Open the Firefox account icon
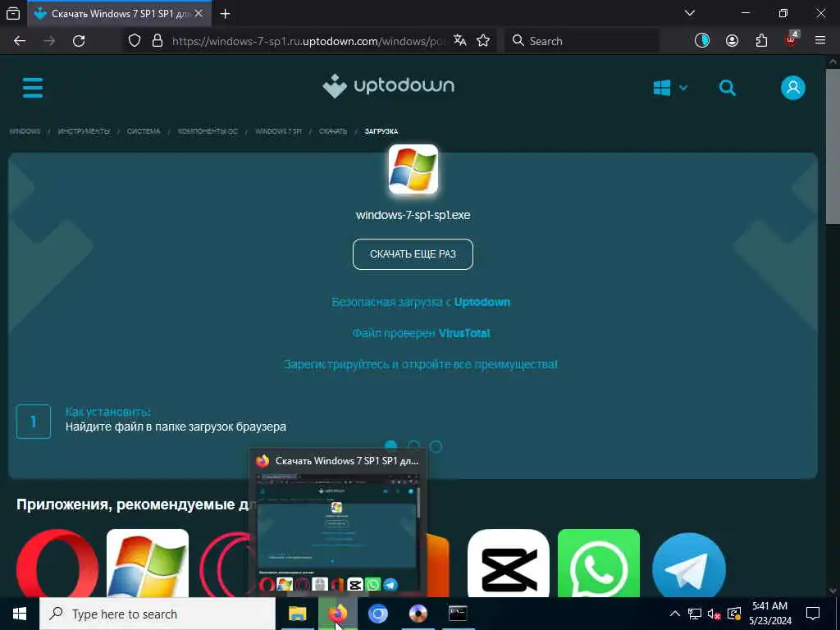Image resolution: width=840 pixels, height=630 pixels. point(732,41)
